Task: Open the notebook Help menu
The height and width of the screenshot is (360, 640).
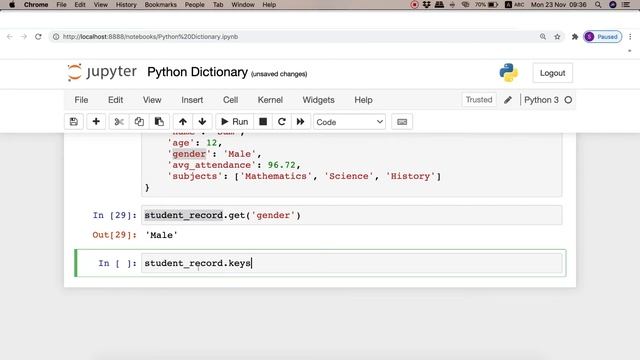Action: click(x=363, y=100)
